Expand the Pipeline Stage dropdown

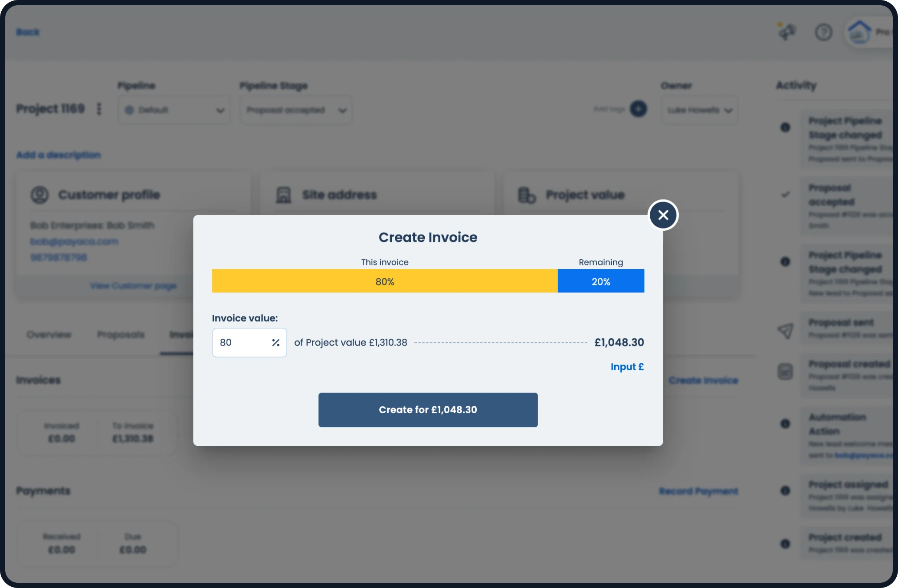295,110
